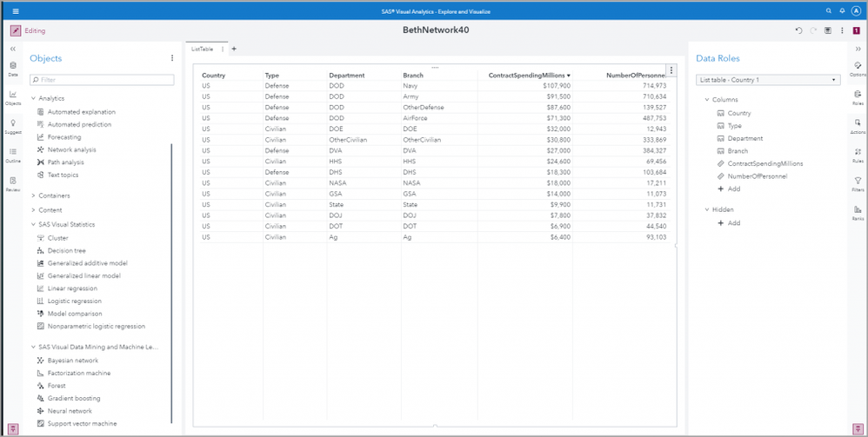Image resolution: width=868 pixels, height=437 pixels.
Task: Click the Editing pencil icon
Action: coord(16,31)
